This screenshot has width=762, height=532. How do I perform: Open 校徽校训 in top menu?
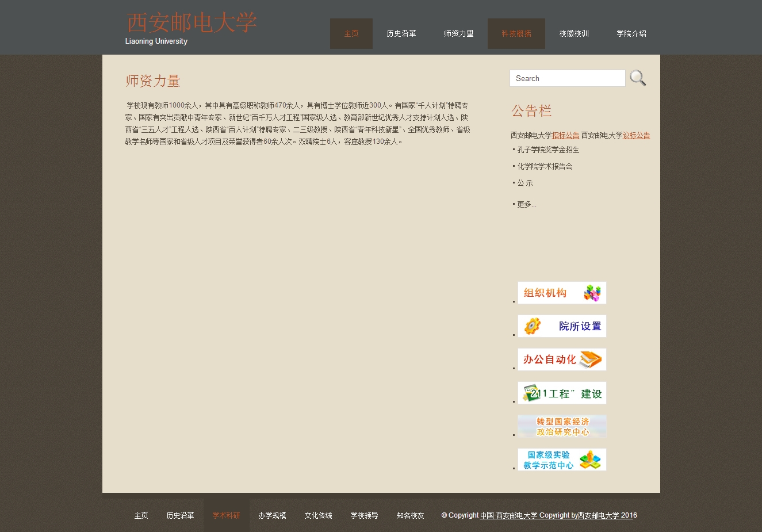pos(574,33)
